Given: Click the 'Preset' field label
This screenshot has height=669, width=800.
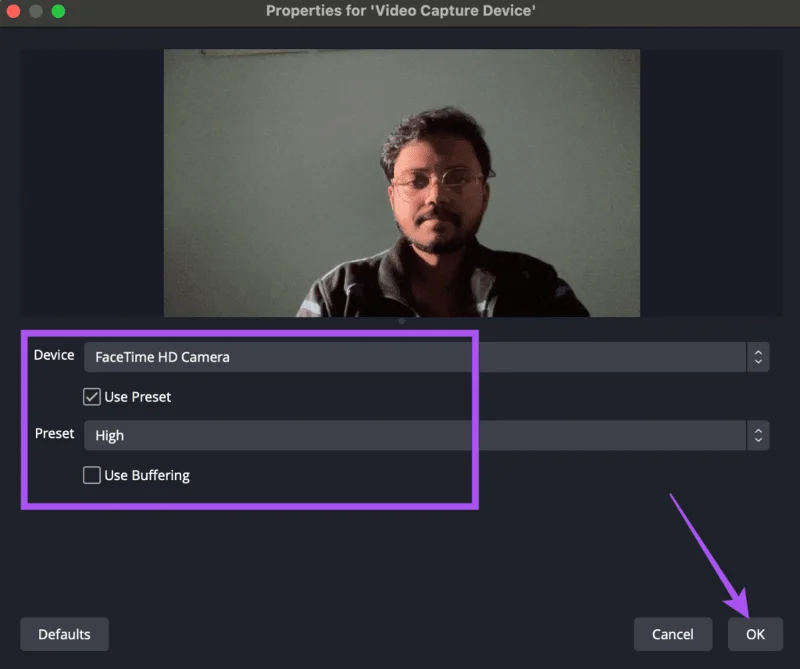Looking at the screenshot, I should click(x=55, y=434).
